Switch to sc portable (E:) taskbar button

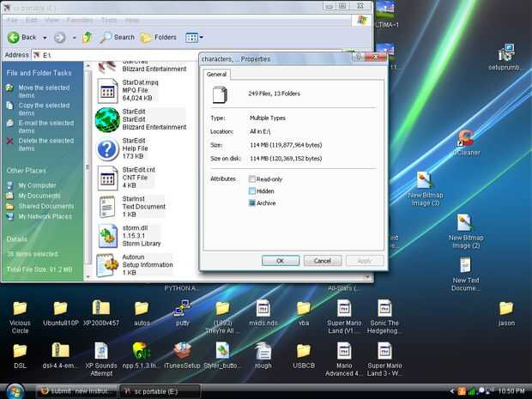click(x=160, y=391)
